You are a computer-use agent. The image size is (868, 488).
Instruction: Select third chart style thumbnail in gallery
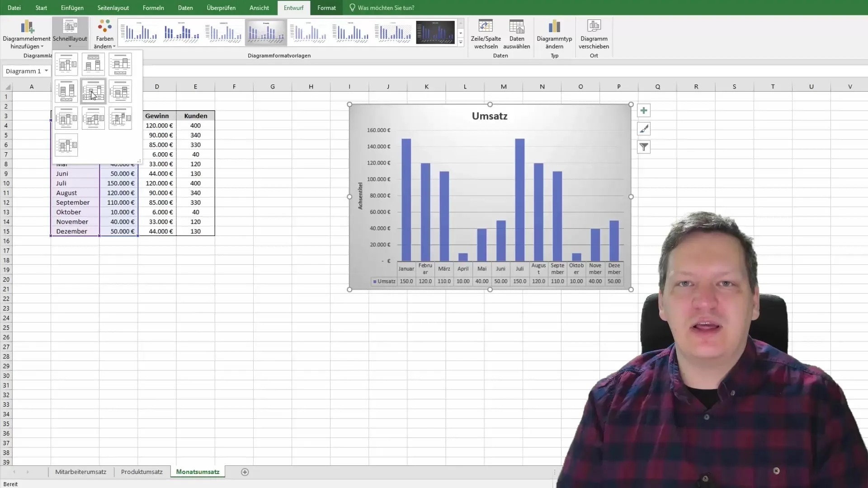click(223, 32)
